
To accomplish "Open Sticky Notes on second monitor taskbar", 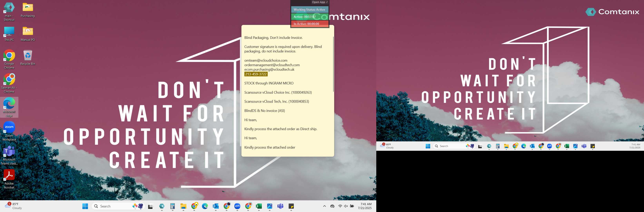I will (x=593, y=146).
